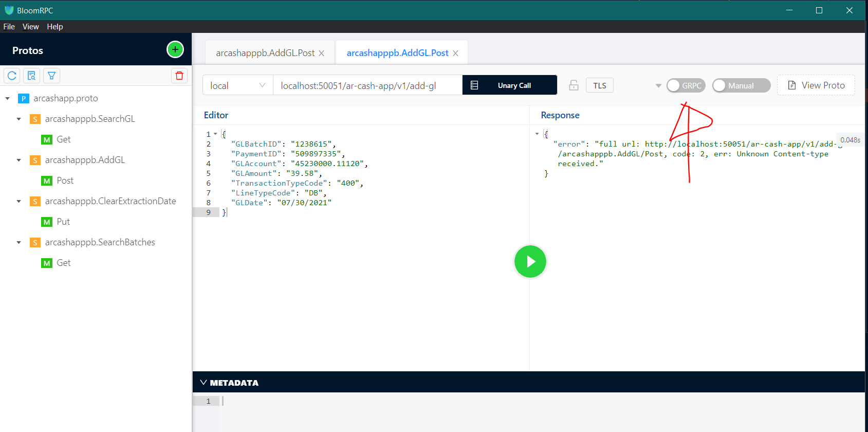Viewport: 868px width, 432px height.
Task: Click the arcashapppb.ClearExtractionDate service name
Action: tap(110, 201)
